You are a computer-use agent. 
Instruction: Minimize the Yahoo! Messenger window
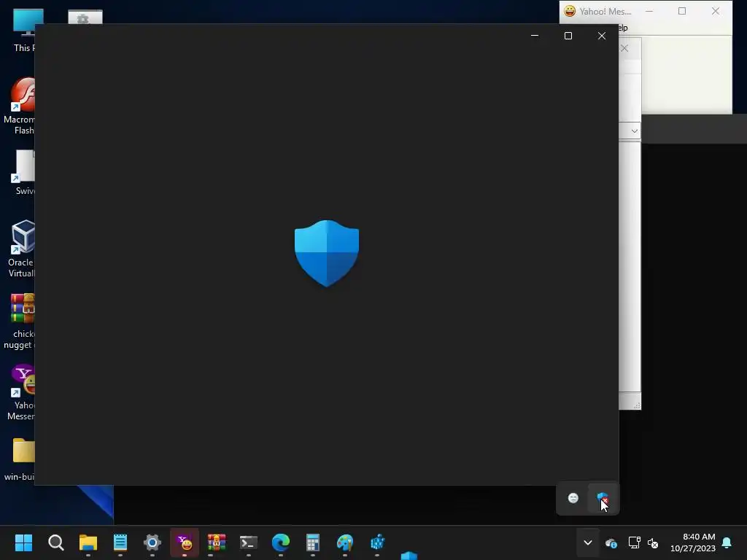[649, 11]
